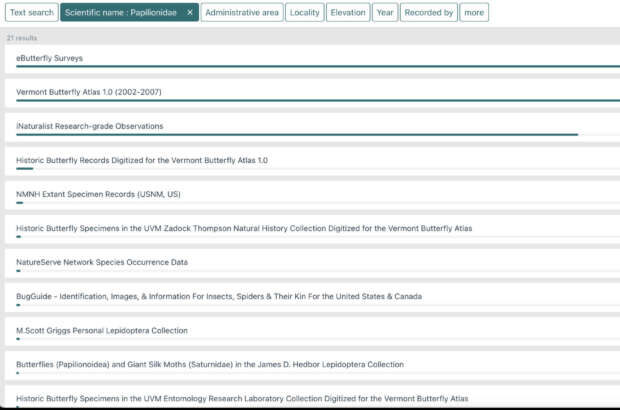Open NMNH Extant Specimen Records dataset
620x410 pixels.
(x=98, y=194)
